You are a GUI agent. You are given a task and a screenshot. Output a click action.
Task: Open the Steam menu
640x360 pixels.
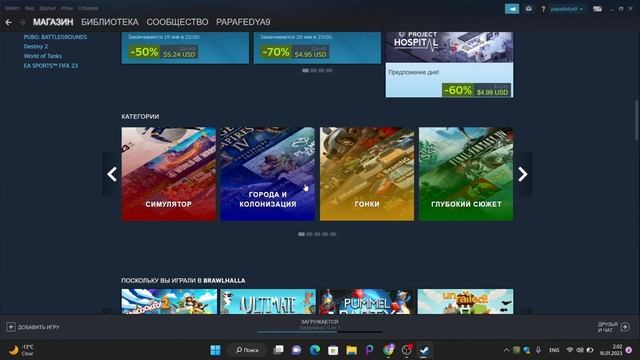12,8
